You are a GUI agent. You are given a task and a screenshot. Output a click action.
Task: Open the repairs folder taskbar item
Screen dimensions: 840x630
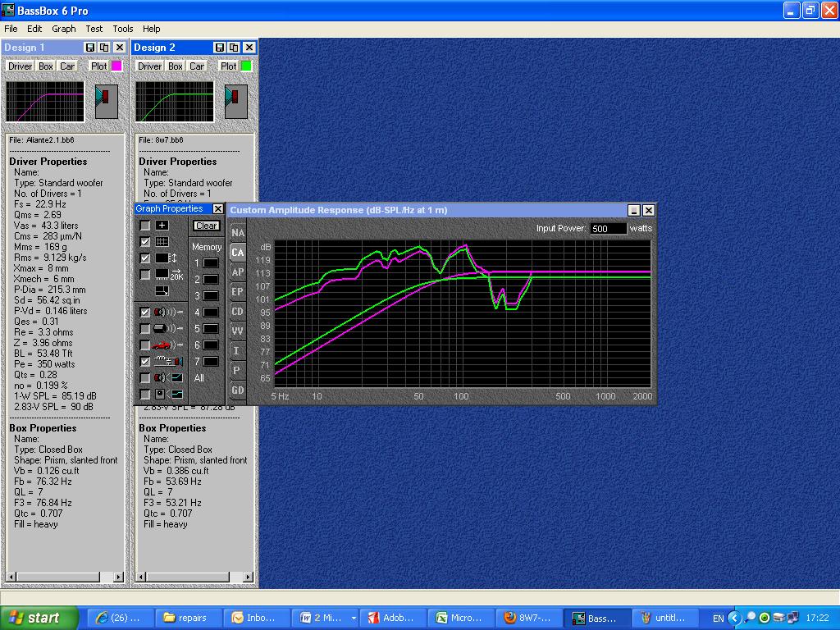[x=187, y=618]
